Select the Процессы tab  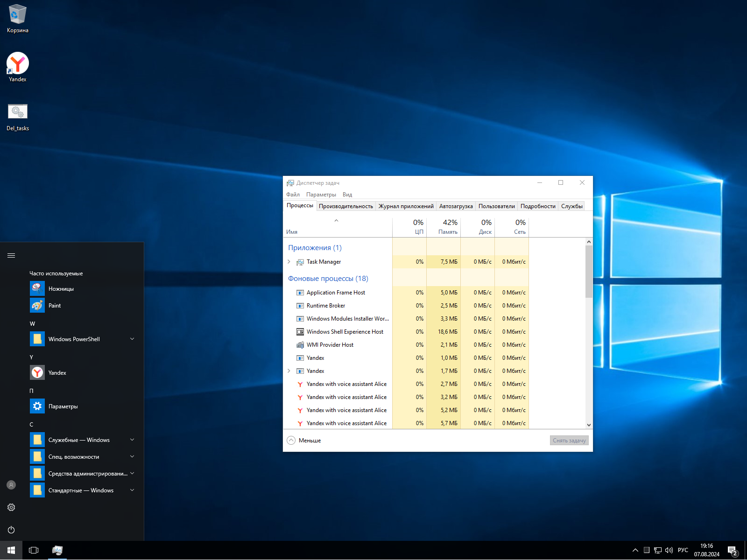[x=300, y=205]
